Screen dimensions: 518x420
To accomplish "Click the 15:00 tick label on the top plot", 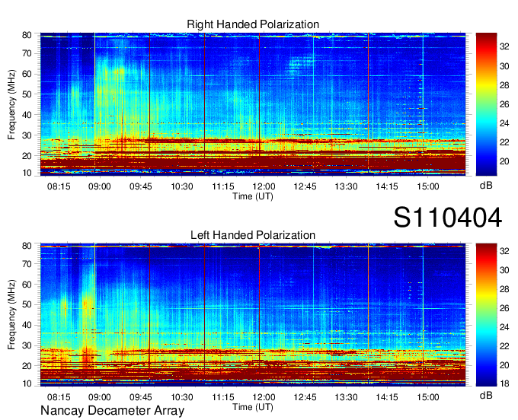I will pos(428,186).
